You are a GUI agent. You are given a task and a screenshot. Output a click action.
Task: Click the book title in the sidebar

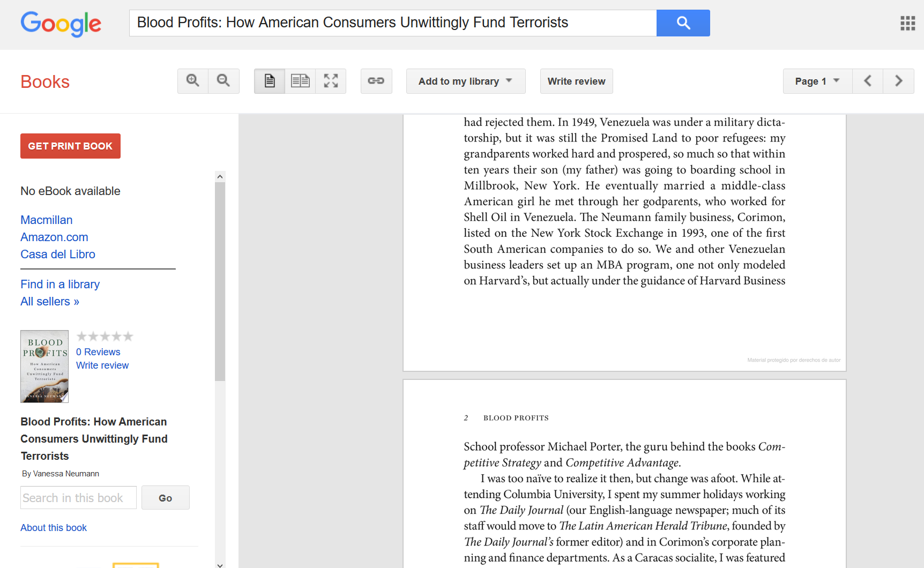coord(94,439)
